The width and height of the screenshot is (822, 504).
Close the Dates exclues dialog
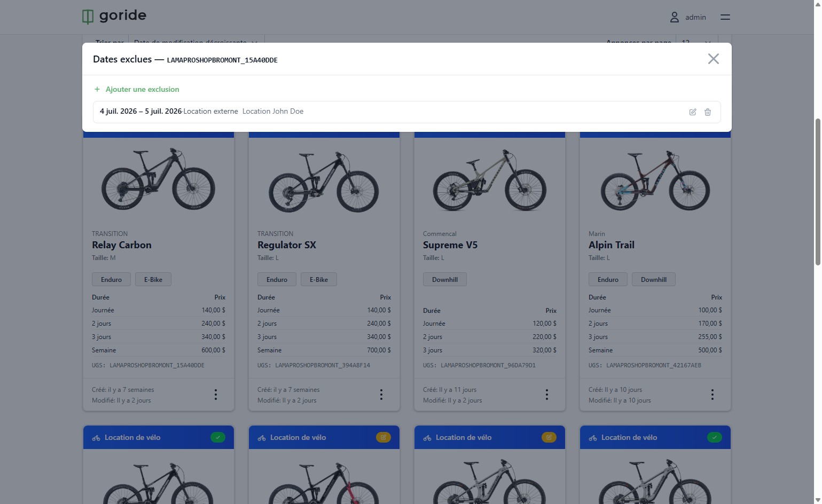click(713, 59)
